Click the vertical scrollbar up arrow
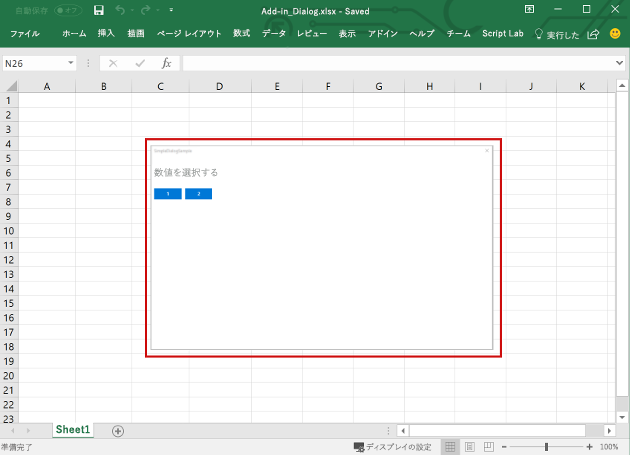630x455 pixels. click(622, 86)
